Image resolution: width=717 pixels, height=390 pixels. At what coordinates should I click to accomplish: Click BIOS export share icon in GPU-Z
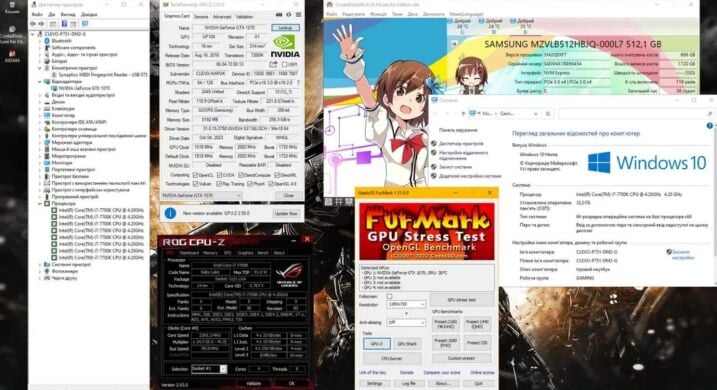(x=273, y=64)
